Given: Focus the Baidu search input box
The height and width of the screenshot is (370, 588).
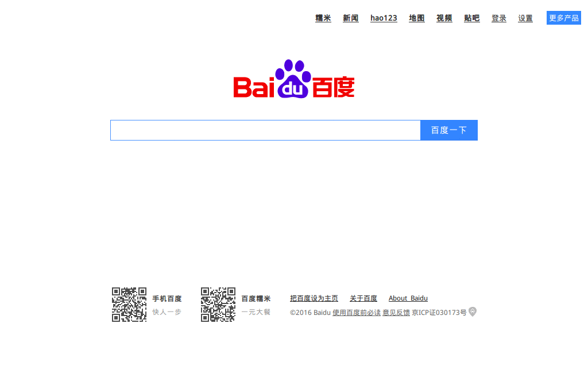Looking at the screenshot, I should (265, 130).
